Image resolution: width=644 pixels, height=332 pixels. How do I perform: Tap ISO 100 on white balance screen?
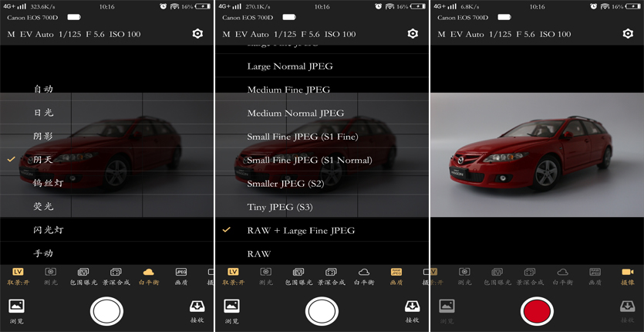tap(125, 34)
